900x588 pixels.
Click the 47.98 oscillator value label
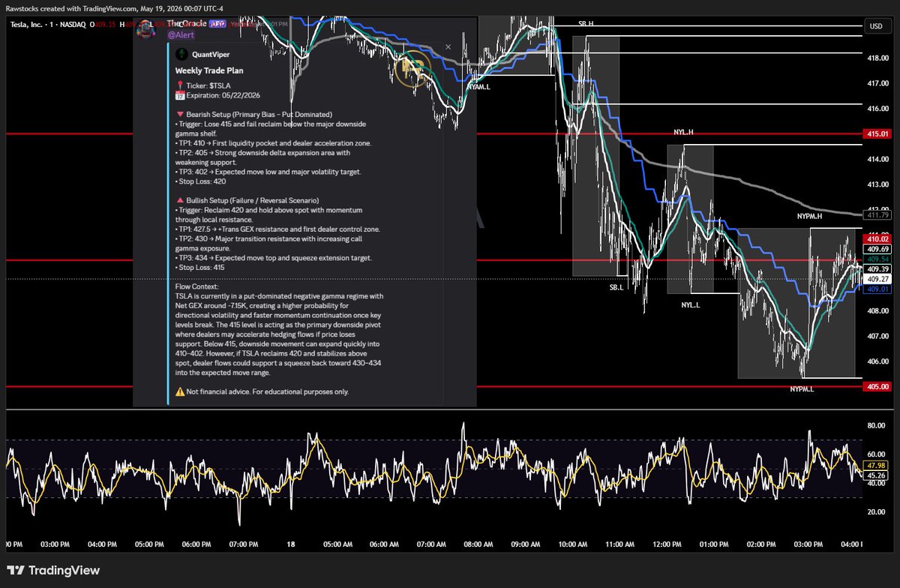[877, 464]
